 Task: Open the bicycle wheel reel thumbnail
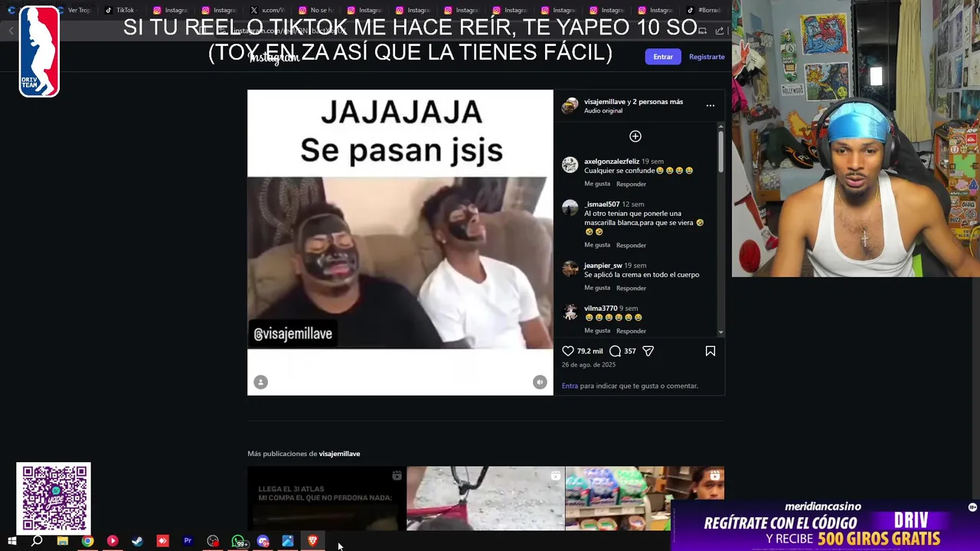coord(485,498)
